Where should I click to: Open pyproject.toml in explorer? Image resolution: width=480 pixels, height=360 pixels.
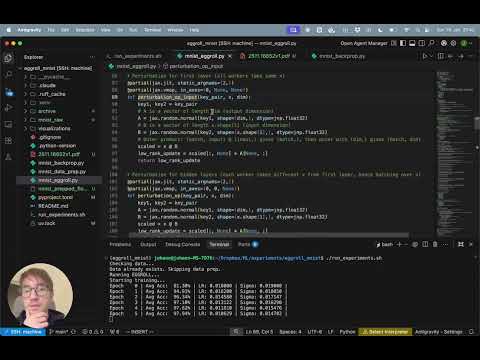click(59, 197)
